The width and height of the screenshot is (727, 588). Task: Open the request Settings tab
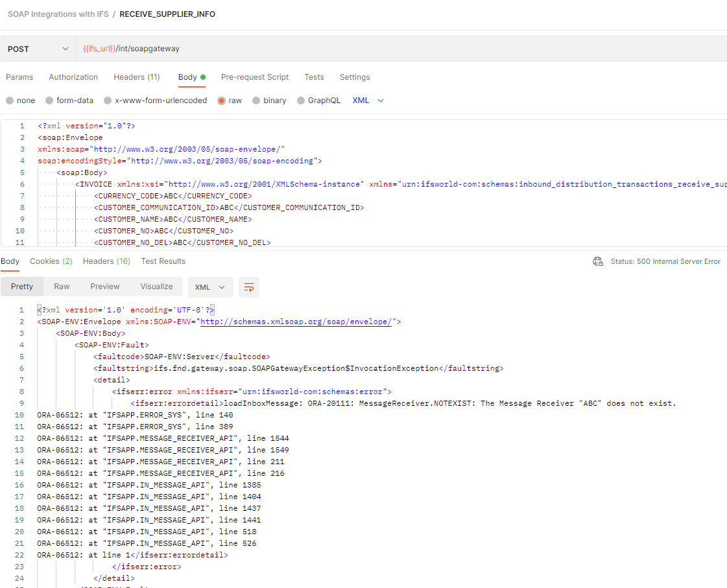[355, 77]
